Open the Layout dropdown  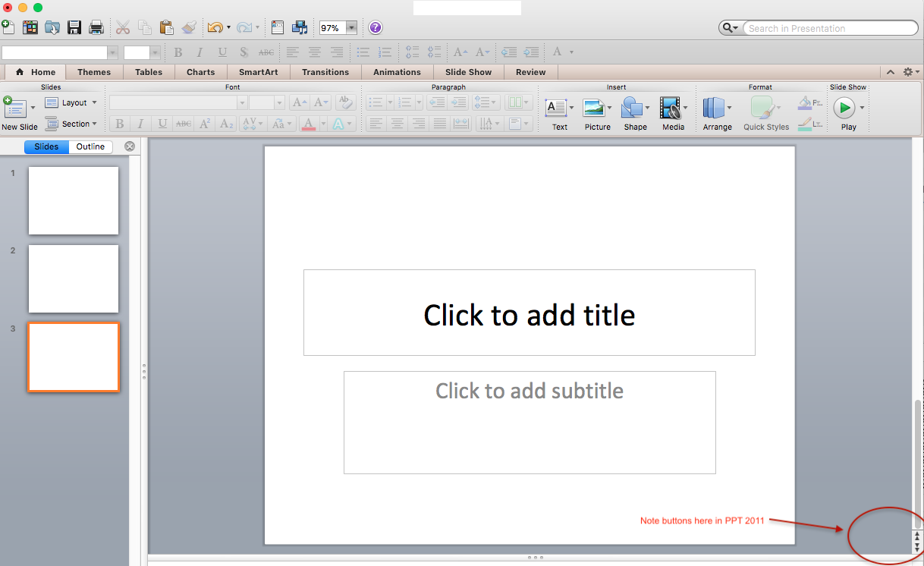pyautogui.click(x=71, y=102)
